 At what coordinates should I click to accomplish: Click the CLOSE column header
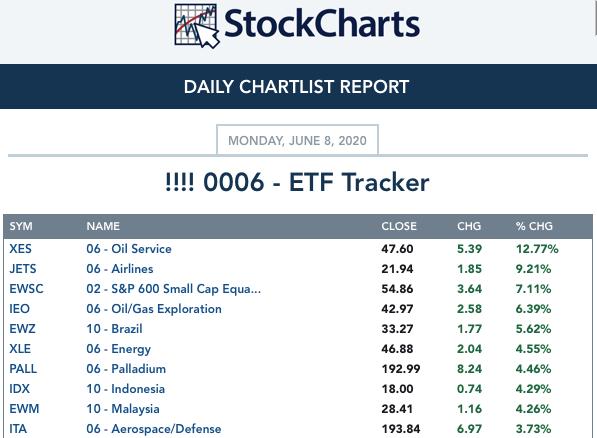pos(399,226)
